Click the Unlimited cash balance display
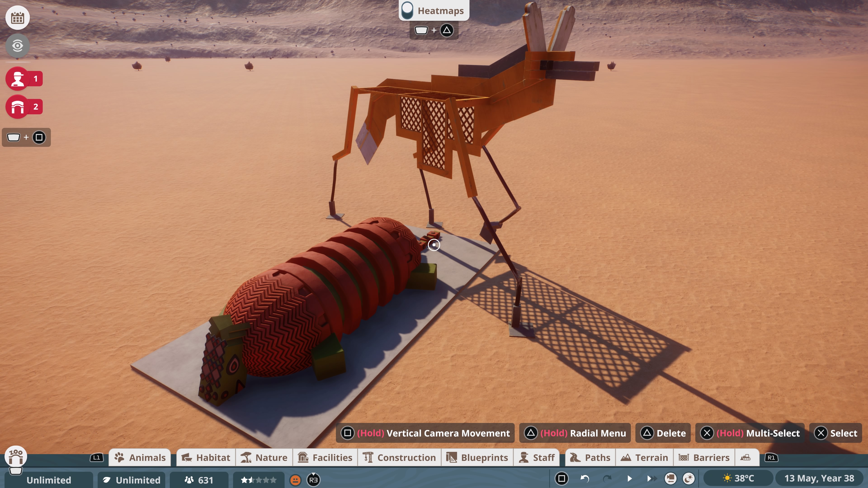 pyautogui.click(x=49, y=480)
